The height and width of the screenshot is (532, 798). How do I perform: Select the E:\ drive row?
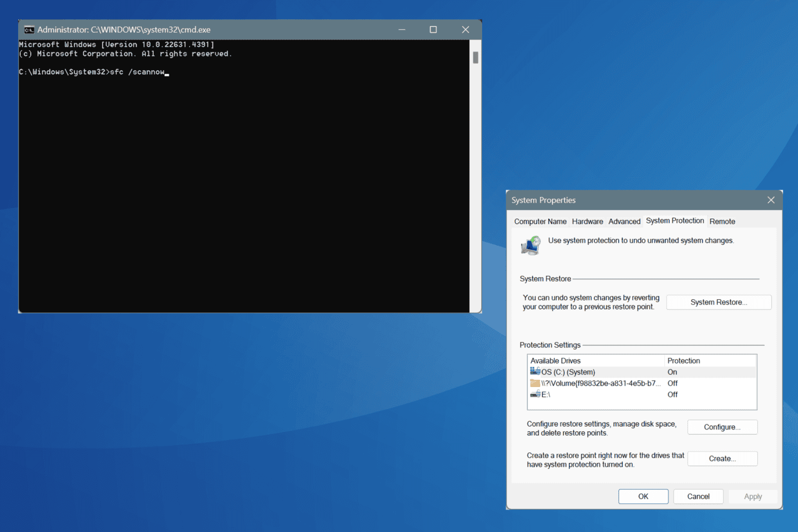tap(642, 395)
